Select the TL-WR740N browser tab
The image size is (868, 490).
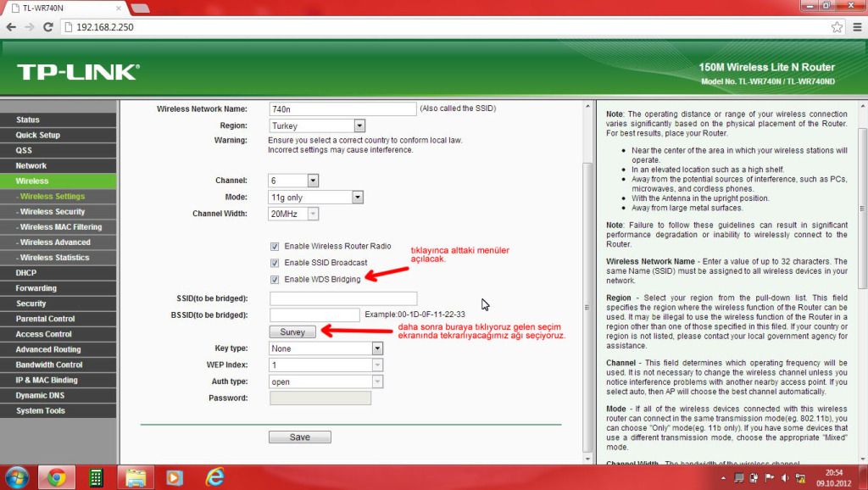point(64,8)
